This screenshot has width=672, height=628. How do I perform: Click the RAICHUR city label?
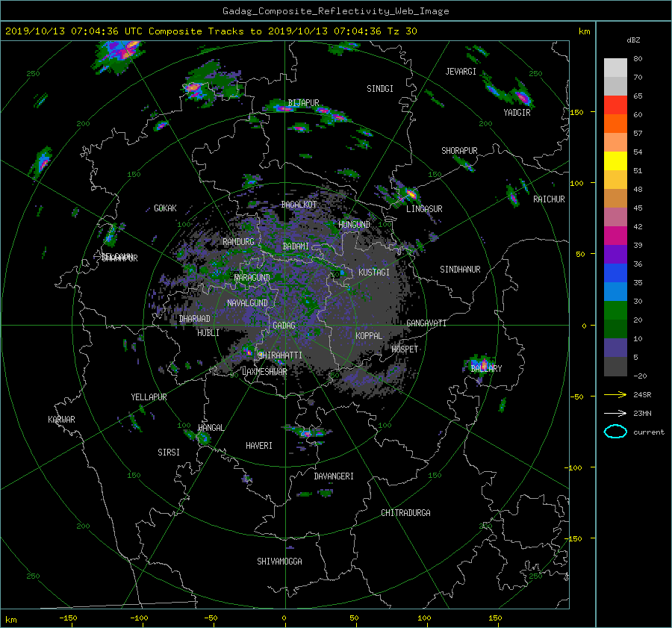[549, 199]
